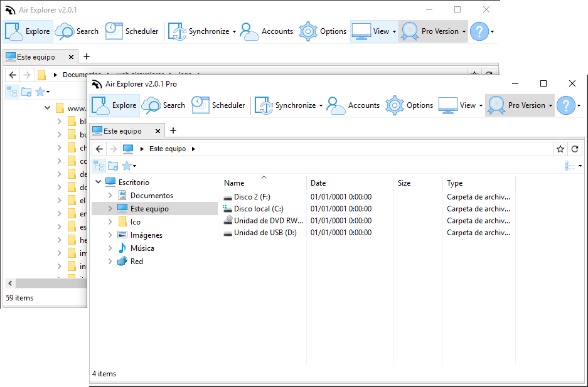Sort files by the Name column

tap(262, 183)
